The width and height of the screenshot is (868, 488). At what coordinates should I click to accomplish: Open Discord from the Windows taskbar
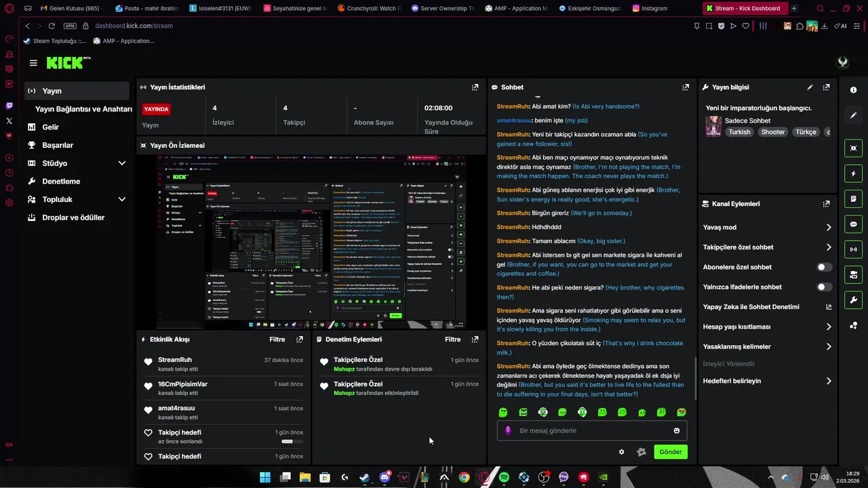(x=385, y=477)
